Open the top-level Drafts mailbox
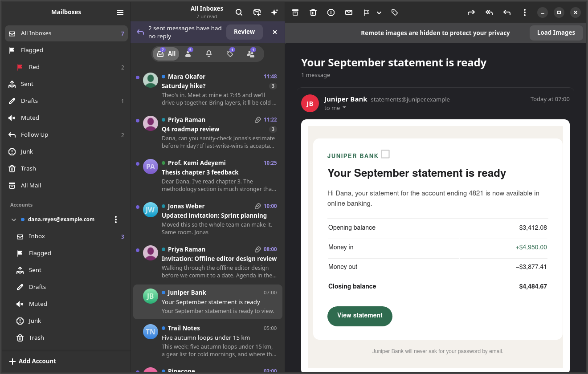Screen dimensions: 588x374 click(66, 101)
